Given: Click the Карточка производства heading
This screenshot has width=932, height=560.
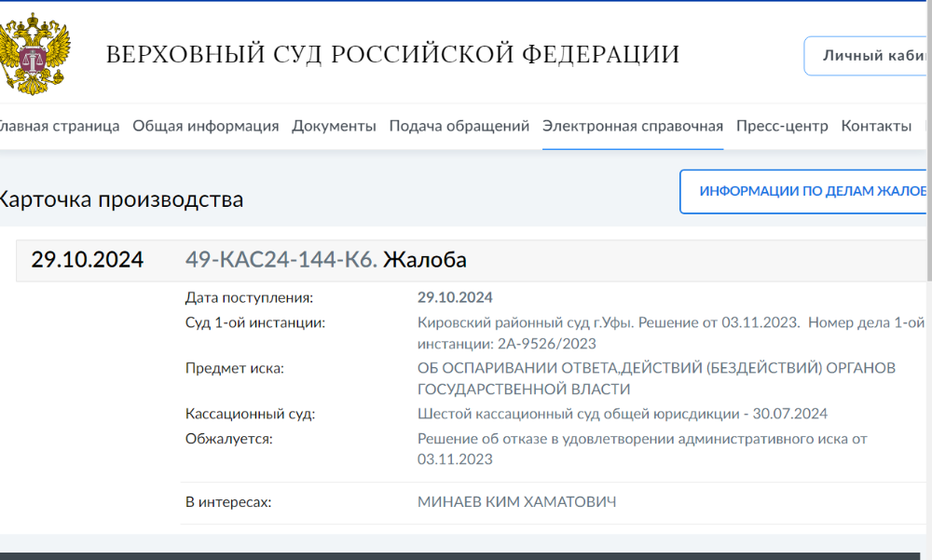Looking at the screenshot, I should [120, 199].
